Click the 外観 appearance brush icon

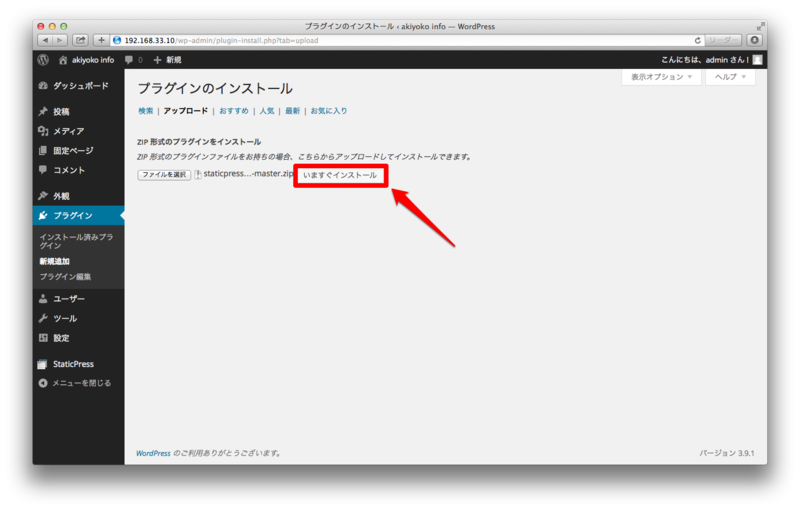coord(43,195)
